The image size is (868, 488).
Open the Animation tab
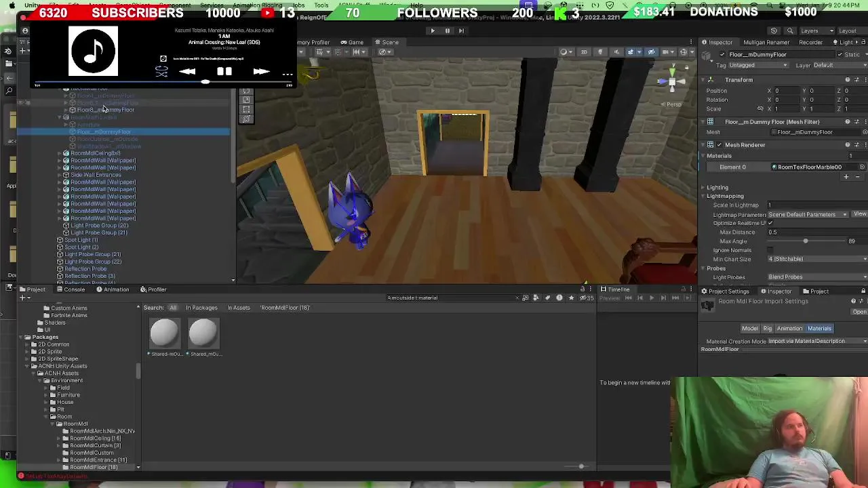(113, 289)
